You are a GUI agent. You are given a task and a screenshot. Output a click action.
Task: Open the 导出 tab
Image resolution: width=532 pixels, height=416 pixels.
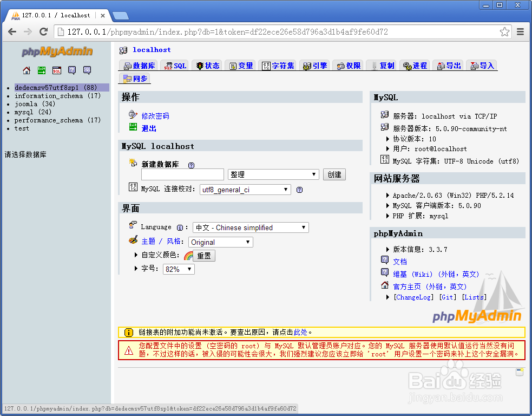coord(449,66)
